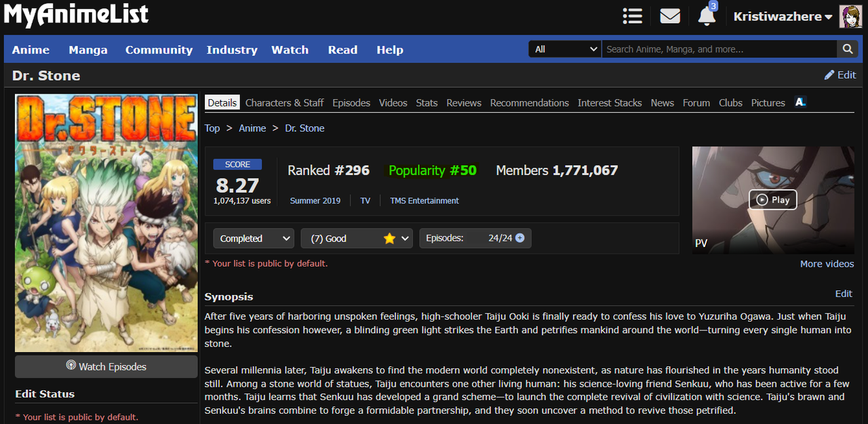
Task: Click the Dr. Stone breadcrumb link
Action: [x=304, y=128]
